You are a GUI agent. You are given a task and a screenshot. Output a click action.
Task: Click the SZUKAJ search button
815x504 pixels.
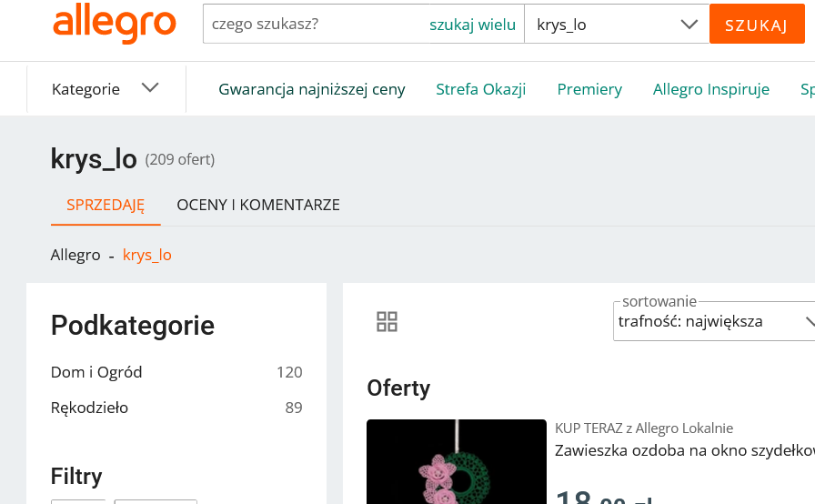tap(756, 25)
